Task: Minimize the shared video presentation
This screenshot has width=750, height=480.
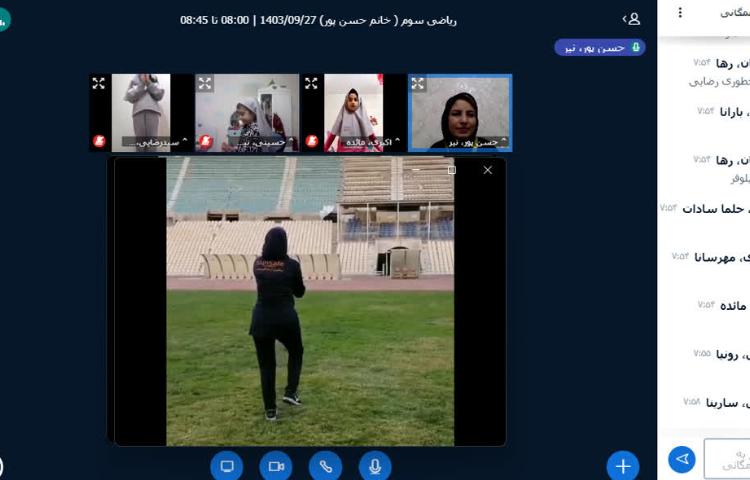Action: [x=416, y=170]
